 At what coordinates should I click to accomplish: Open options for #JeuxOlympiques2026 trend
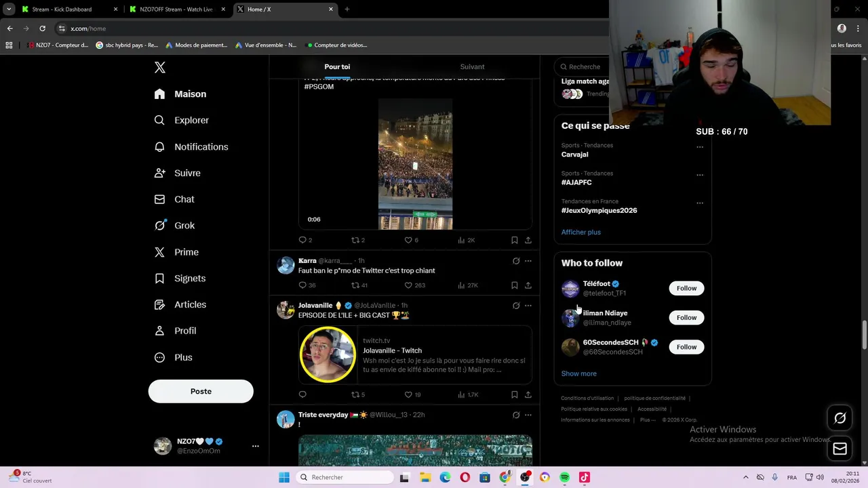(x=700, y=203)
